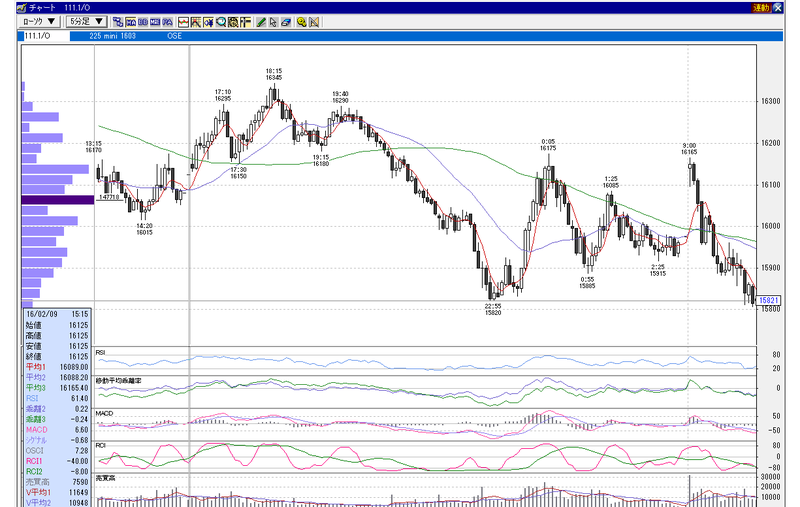The width and height of the screenshot is (800, 507).
Task: Click the line chart icon in toolbar
Action: [x=183, y=21]
